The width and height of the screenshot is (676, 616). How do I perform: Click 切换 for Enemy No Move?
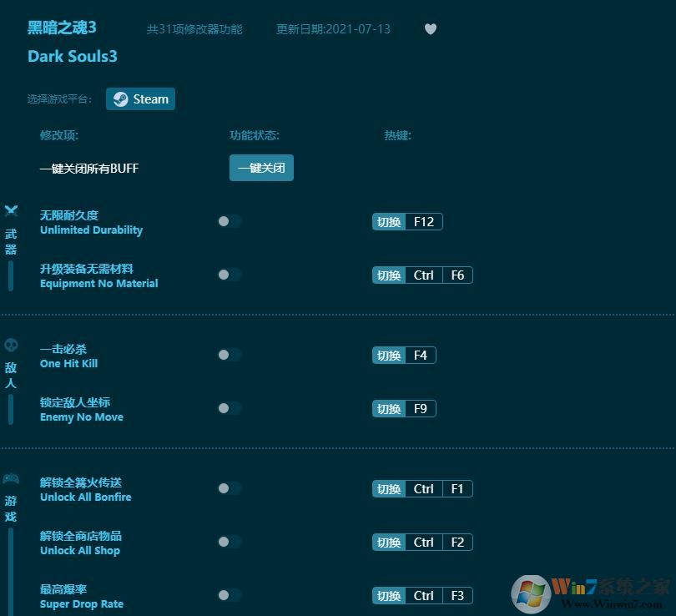(389, 409)
